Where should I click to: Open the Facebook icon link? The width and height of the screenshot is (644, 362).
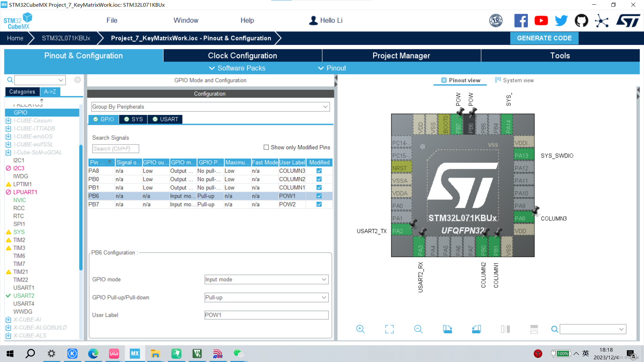tap(521, 21)
